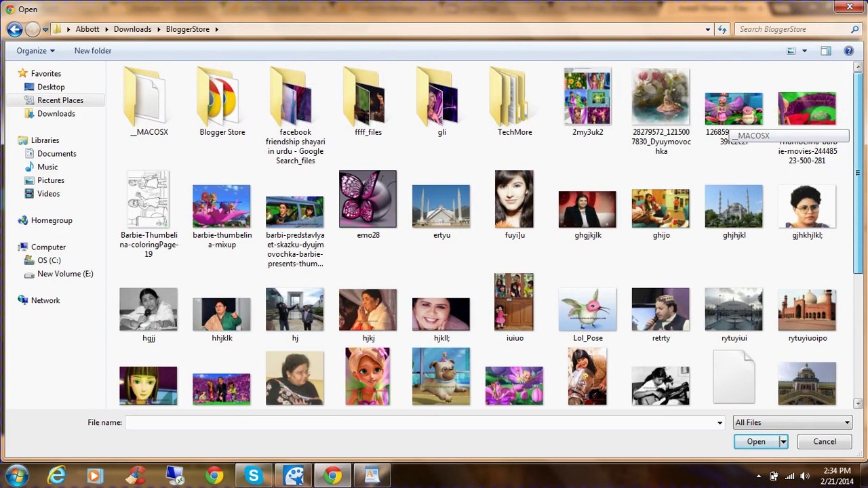Viewport: 868px width, 488px height.
Task: Select Downloads in the Favorites list
Action: pyautogui.click(x=56, y=114)
